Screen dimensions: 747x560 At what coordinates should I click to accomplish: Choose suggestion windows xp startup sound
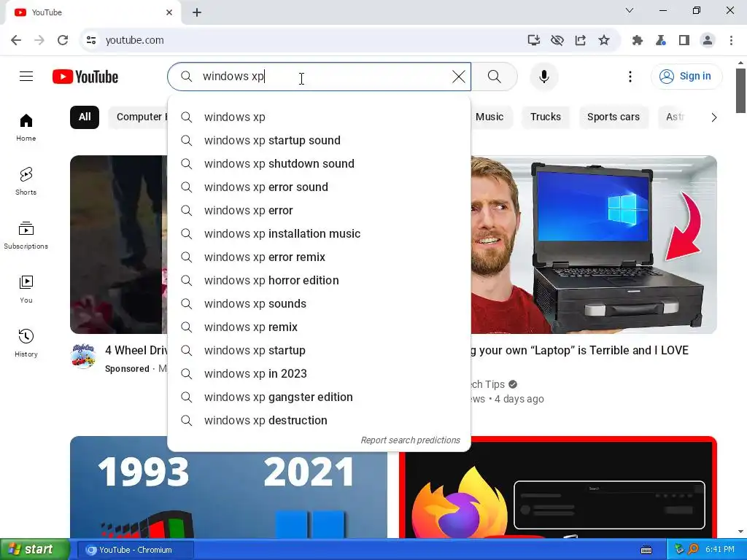point(320,141)
